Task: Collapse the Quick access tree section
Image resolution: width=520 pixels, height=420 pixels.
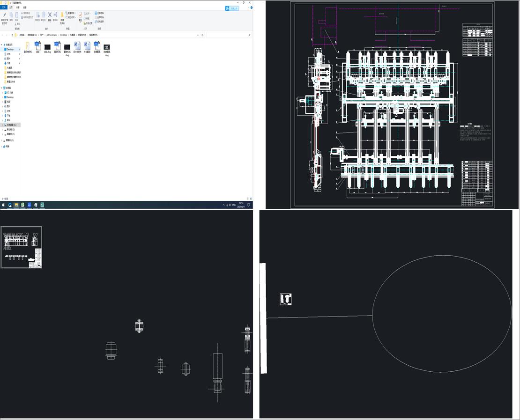Action: (x=1, y=45)
